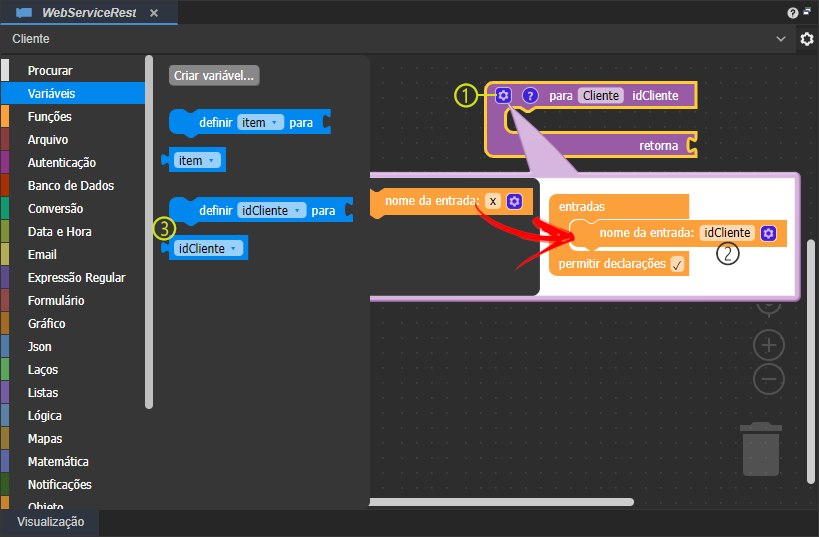Image resolution: width=819 pixels, height=537 pixels.
Task: Select the Procurar category
Action: 73,71
